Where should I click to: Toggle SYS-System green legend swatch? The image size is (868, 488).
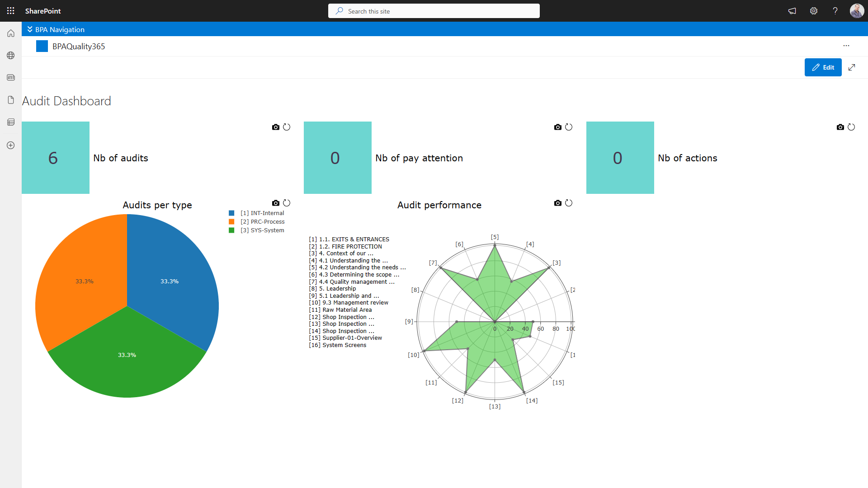coord(231,230)
